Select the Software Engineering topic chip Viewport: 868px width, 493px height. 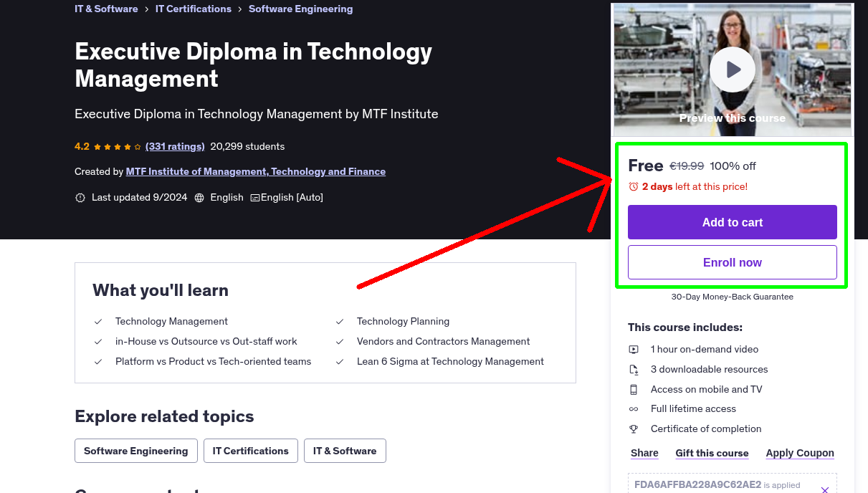tap(136, 451)
